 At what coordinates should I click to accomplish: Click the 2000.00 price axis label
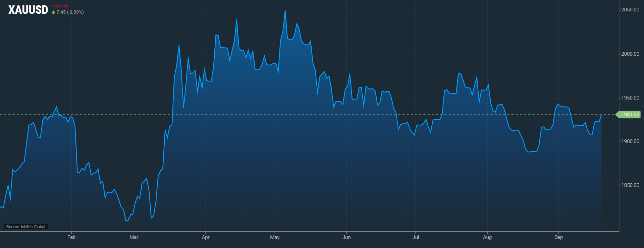630,54
